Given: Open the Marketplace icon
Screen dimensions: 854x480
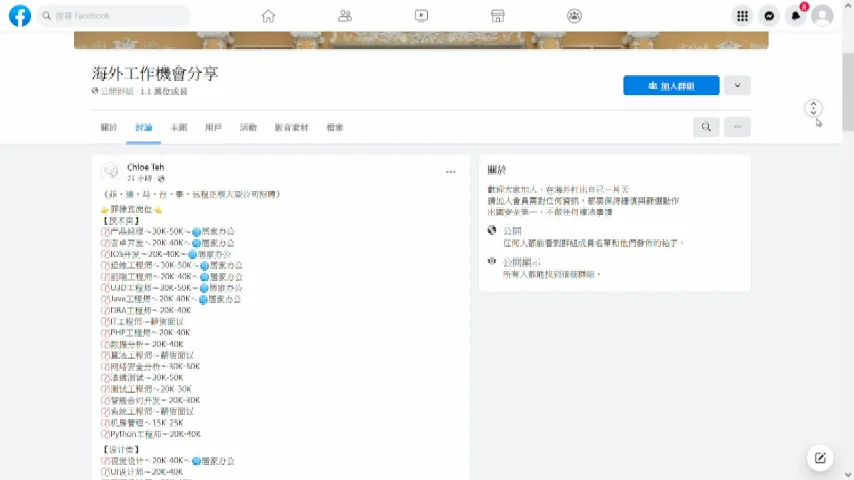Looking at the screenshot, I should (497, 16).
